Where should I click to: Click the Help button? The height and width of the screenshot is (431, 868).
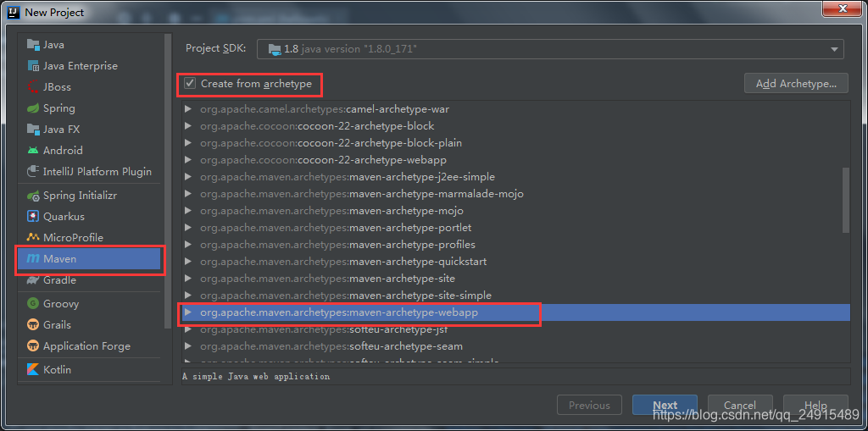click(815, 405)
